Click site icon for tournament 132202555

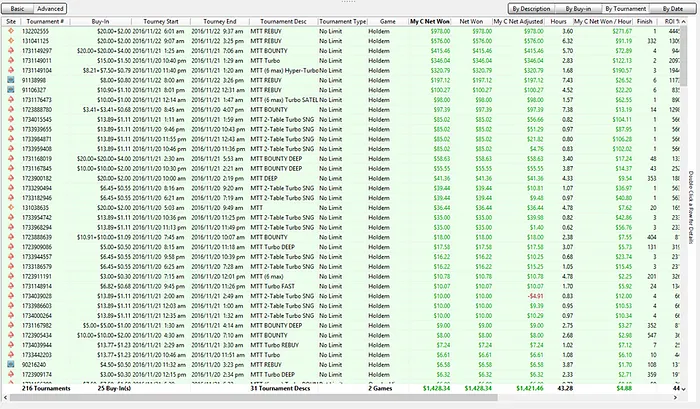(x=11, y=33)
